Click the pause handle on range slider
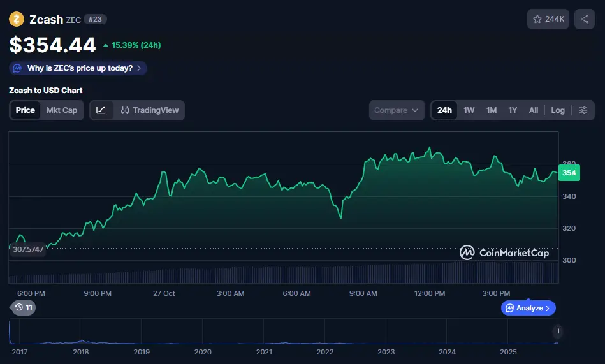The image size is (605, 364). (558, 331)
